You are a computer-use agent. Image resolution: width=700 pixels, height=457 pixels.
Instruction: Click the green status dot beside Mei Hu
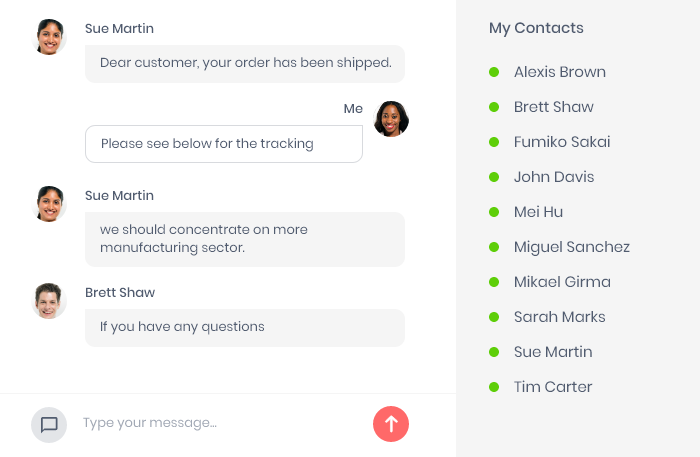click(x=494, y=212)
